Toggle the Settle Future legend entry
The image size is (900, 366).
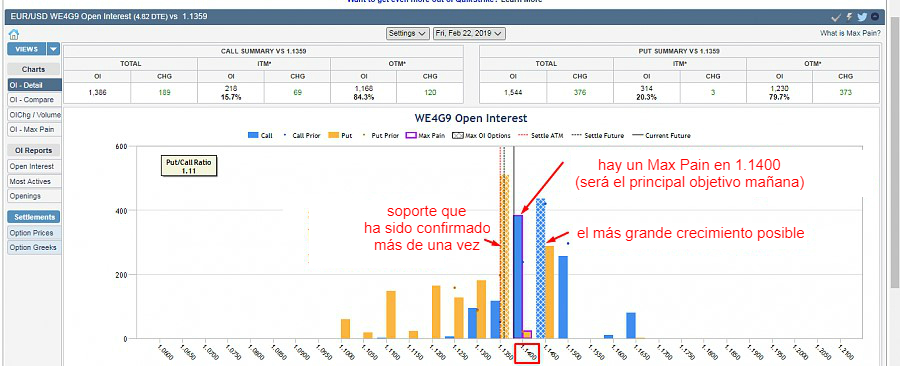pos(597,136)
